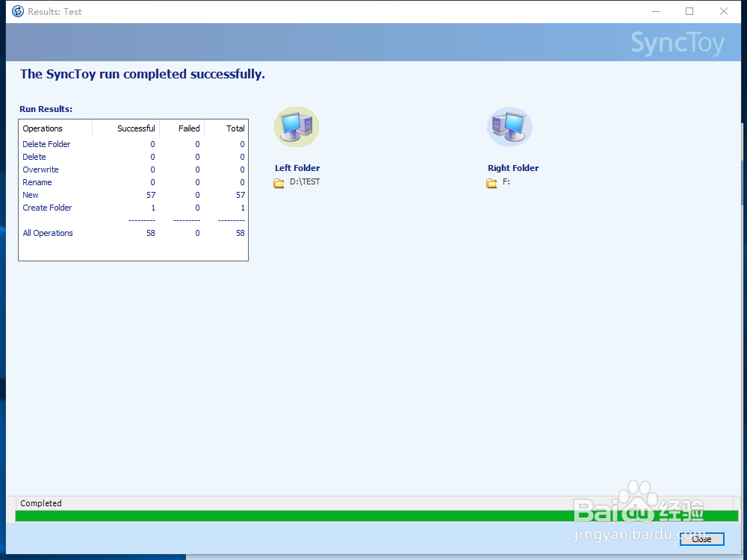The width and height of the screenshot is (747, 560).
Task: Click the Successful column header
Action: (x=125, y=128)
